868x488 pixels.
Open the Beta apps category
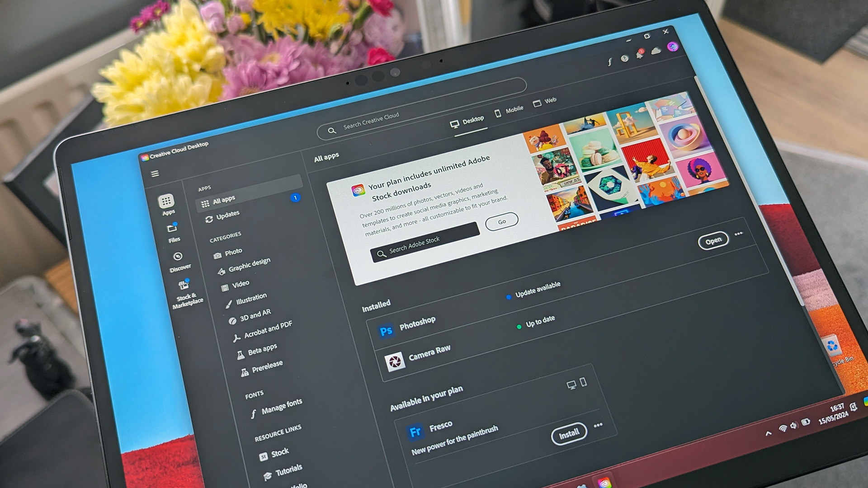(x=256, y=351)
